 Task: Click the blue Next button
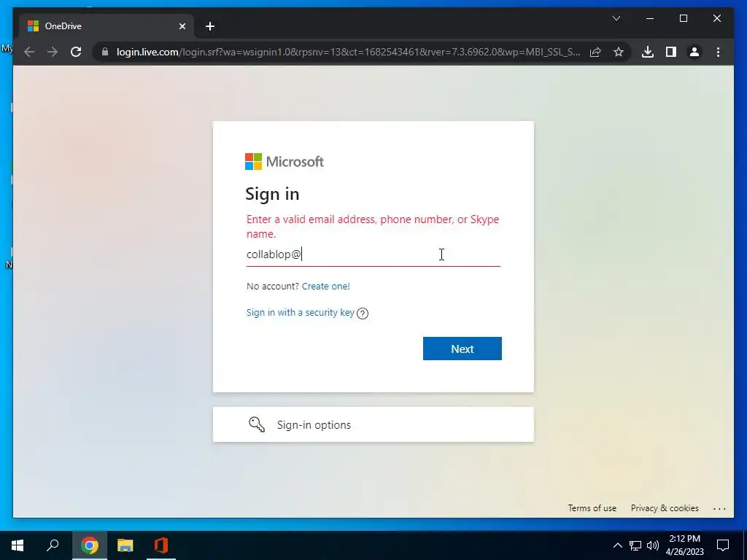click(462, 349)
